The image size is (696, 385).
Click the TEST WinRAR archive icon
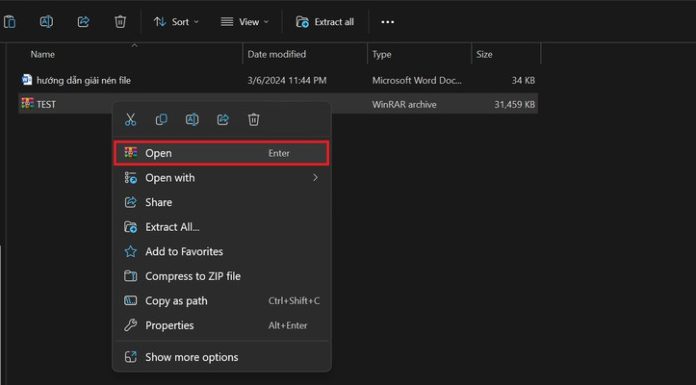tap(27, 103)
